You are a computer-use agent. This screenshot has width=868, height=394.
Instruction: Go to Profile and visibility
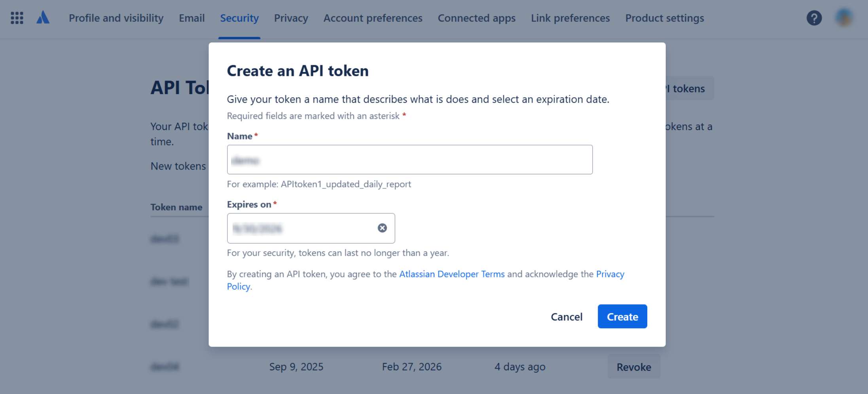116,18
